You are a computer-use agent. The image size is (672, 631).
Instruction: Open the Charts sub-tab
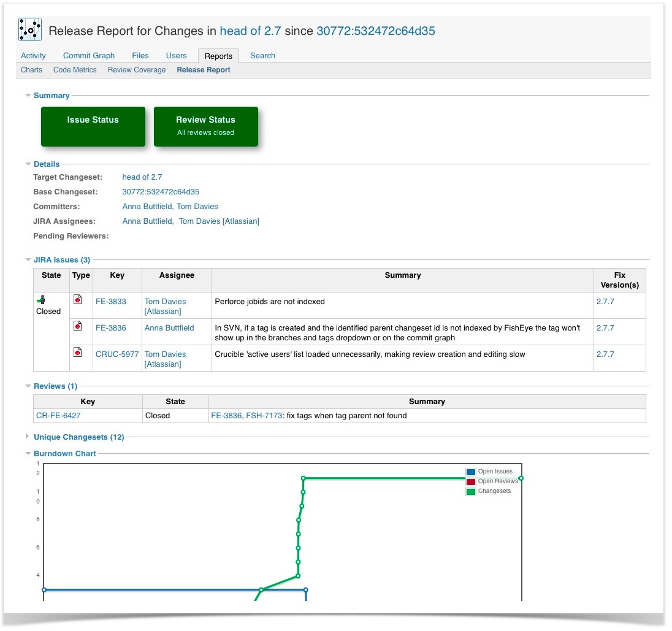point(31,70)
